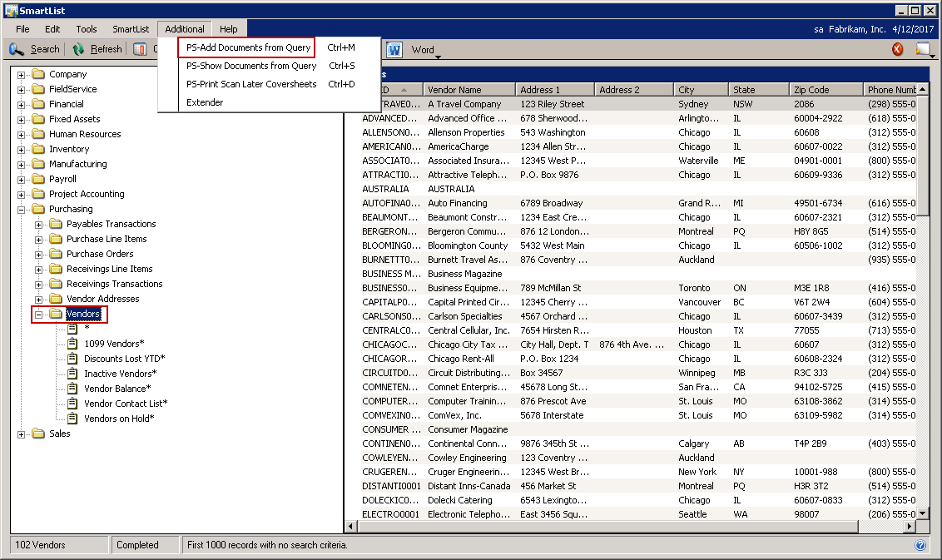
Task: Sort by City column header
Action: click(x=701, y=90)
